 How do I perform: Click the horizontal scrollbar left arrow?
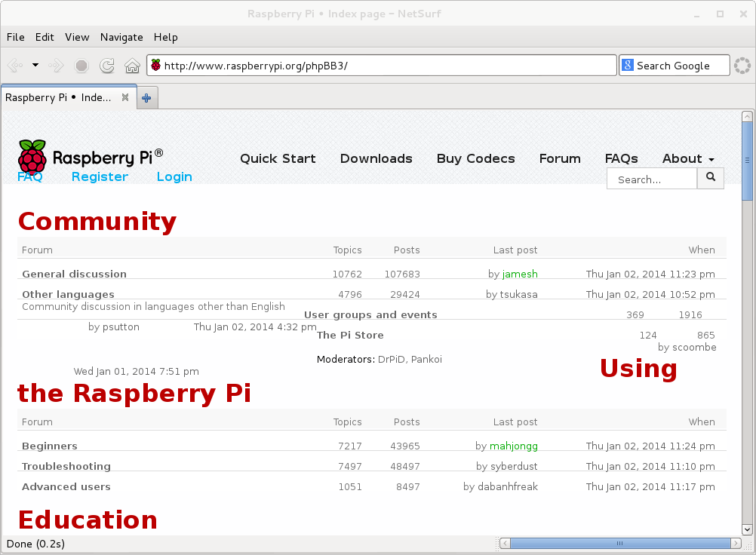click(505, 544)
